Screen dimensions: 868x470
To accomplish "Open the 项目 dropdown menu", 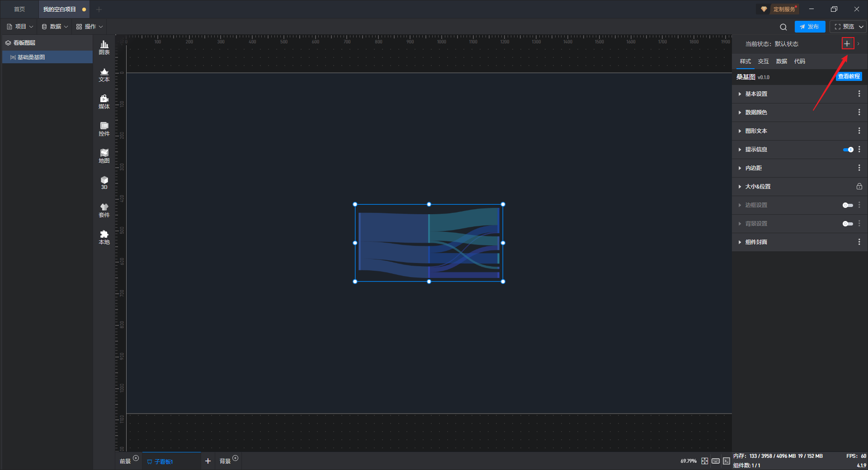I will pyautogui.click(x=20, y=27).
